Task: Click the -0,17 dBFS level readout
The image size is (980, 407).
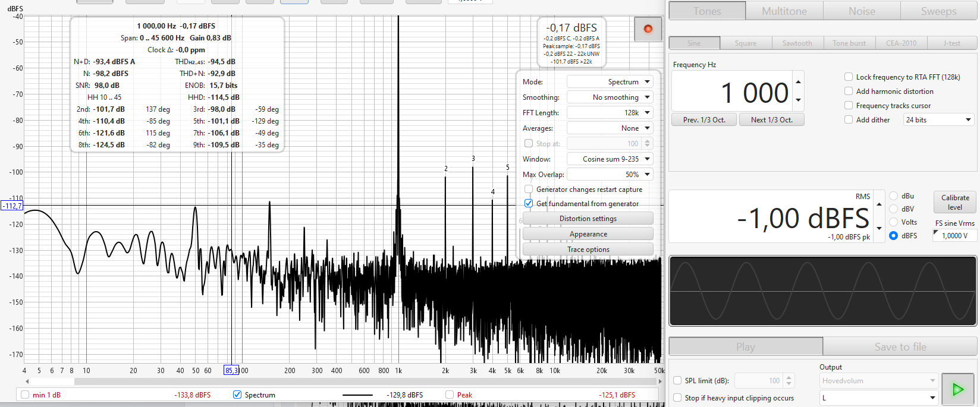Action: pos(571,27)
